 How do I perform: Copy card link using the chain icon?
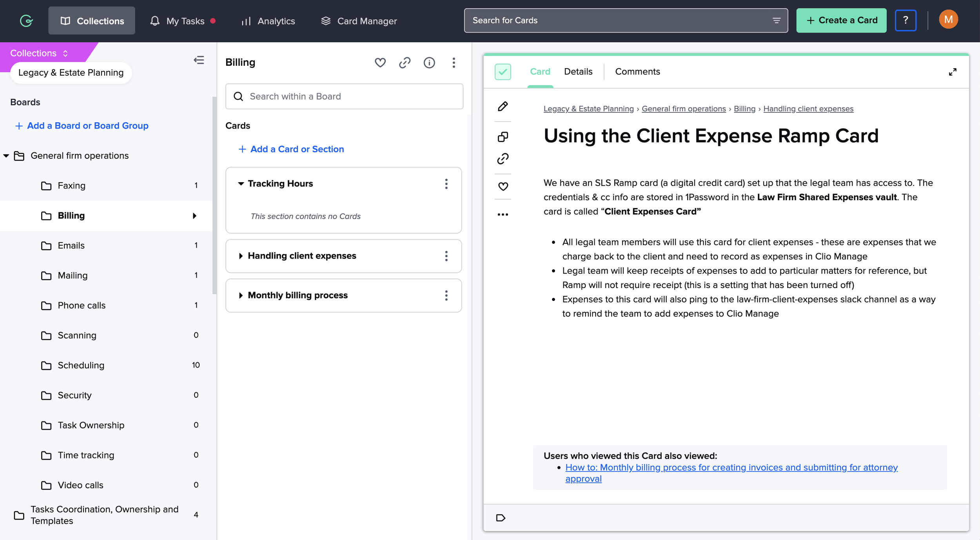point(503,159)
